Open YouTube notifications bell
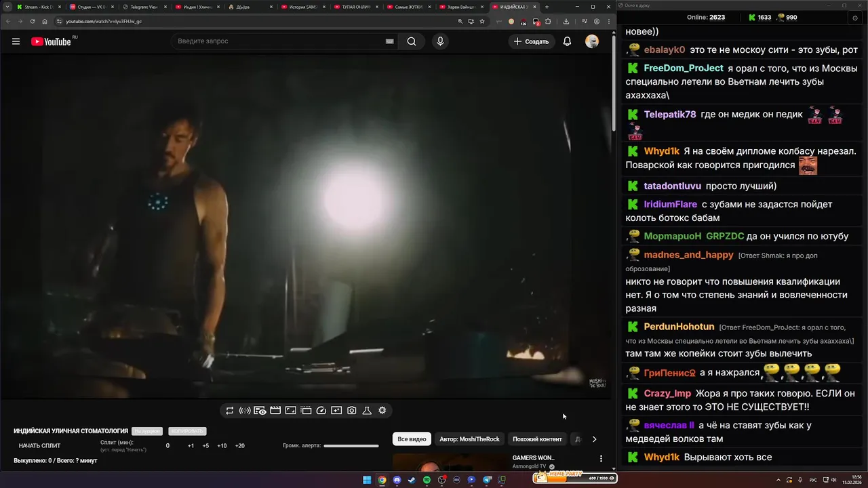 tap(567, 41)
